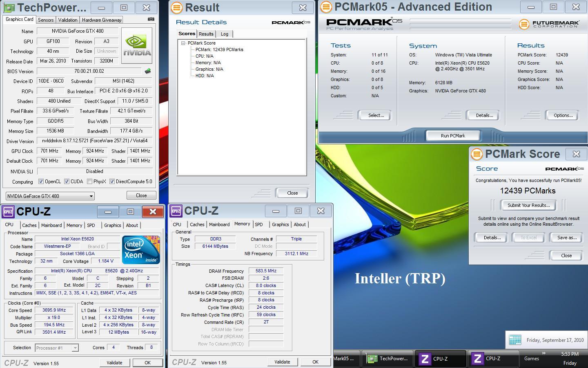Click CPU-Z Memory window title icon

(x=176, y=211)
